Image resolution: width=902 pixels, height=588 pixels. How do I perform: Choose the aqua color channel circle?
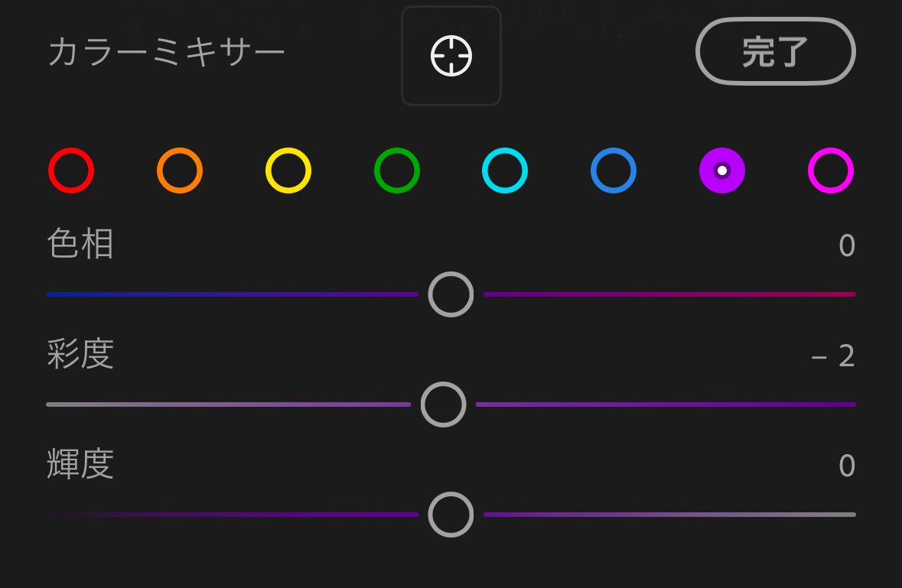point(505,170)
